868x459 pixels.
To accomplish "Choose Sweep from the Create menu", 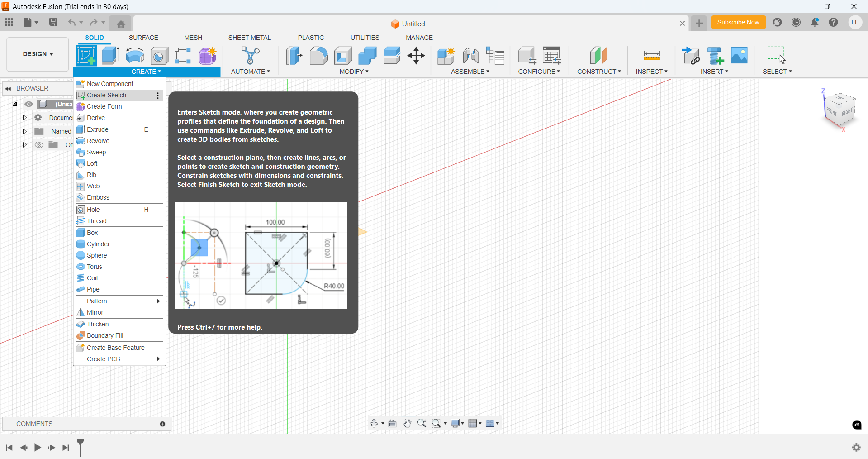I will [119, 152].
